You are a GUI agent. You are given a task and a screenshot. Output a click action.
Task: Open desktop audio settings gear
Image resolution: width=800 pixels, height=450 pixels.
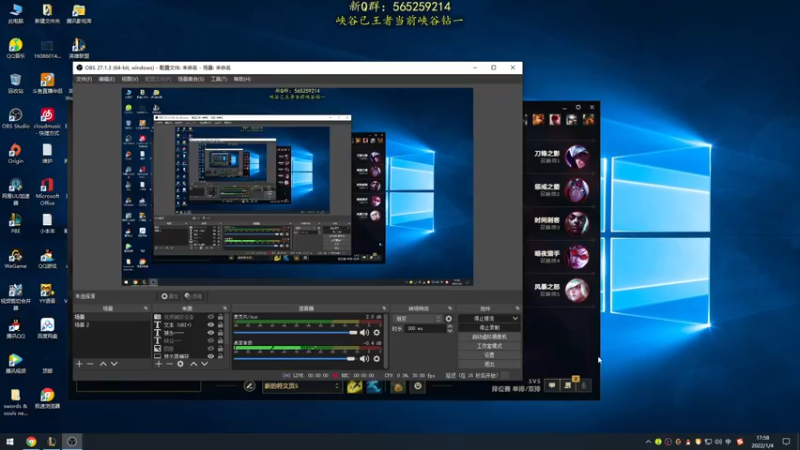click(x=377, y=359)
